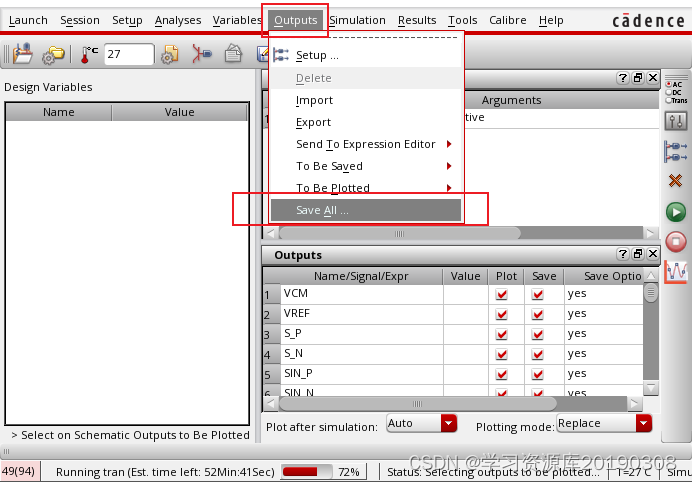The width and height of the screenshot is (692, 482).
Task: Click the orange X delete icon
Action: tap(676, 181)
